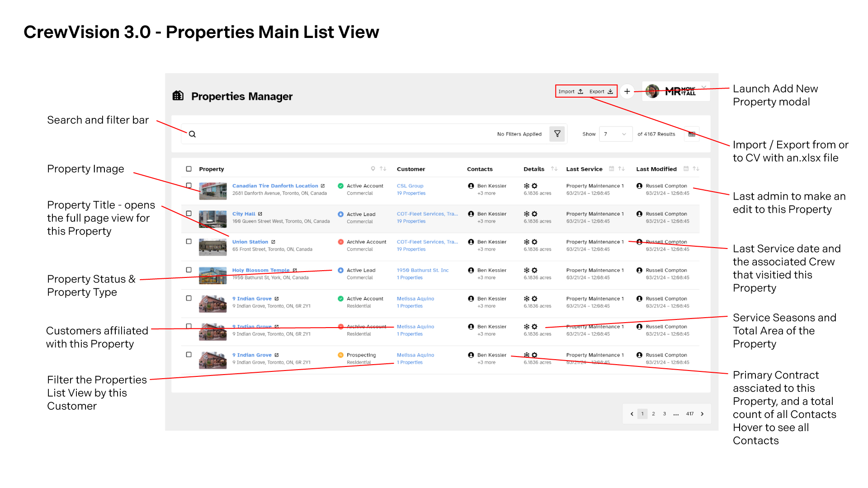Launch Add New Property with plus button
868x488 pixels.
627,91
